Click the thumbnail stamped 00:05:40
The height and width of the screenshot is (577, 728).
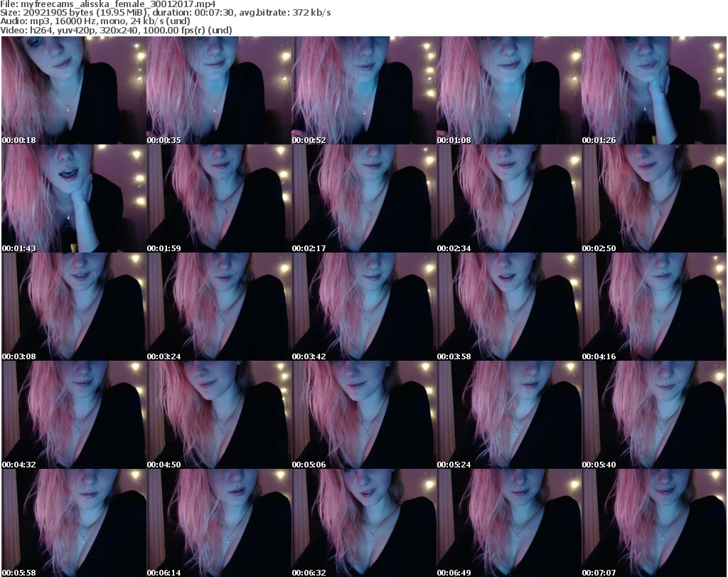point(654,415)
